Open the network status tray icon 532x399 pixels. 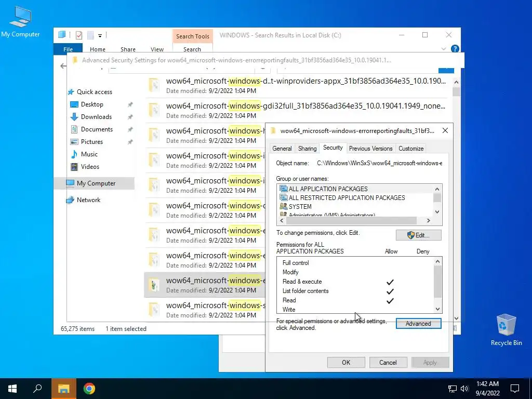tap(453, 389)
